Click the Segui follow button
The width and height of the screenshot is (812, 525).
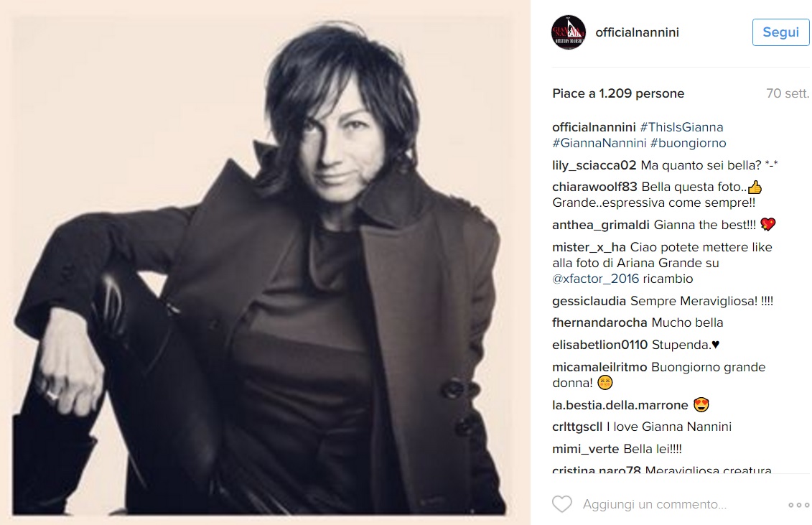click(x=780, y=32)
